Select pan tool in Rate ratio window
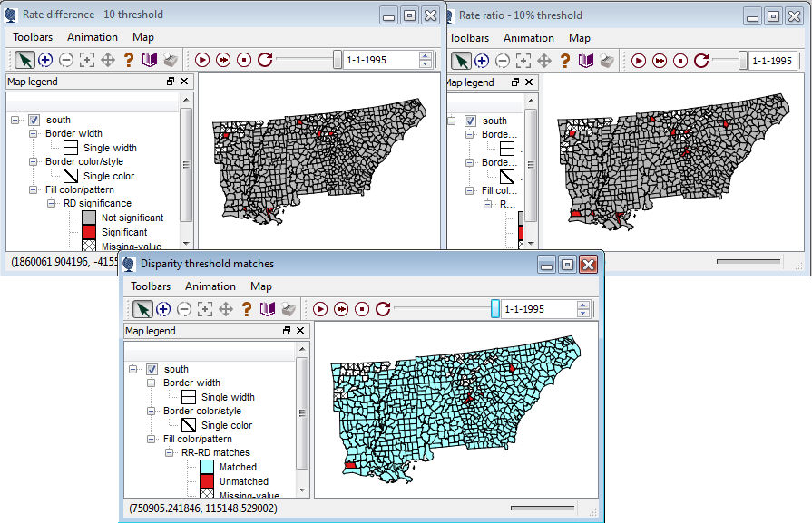The height and width of the screenshot is (523, 812). tap(544, 61)
